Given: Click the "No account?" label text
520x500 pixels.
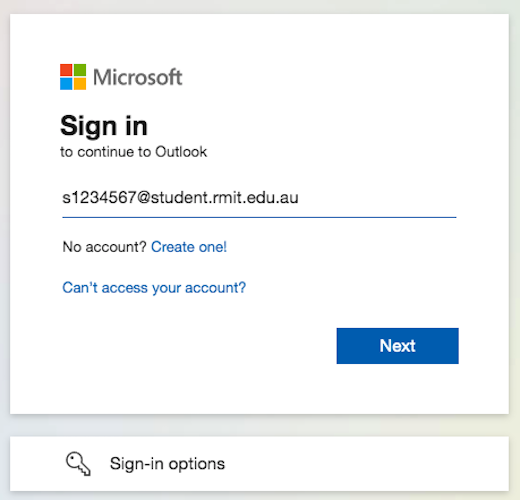Looking at the screenshot, I should pyautogui.click(x=105, y=247).
